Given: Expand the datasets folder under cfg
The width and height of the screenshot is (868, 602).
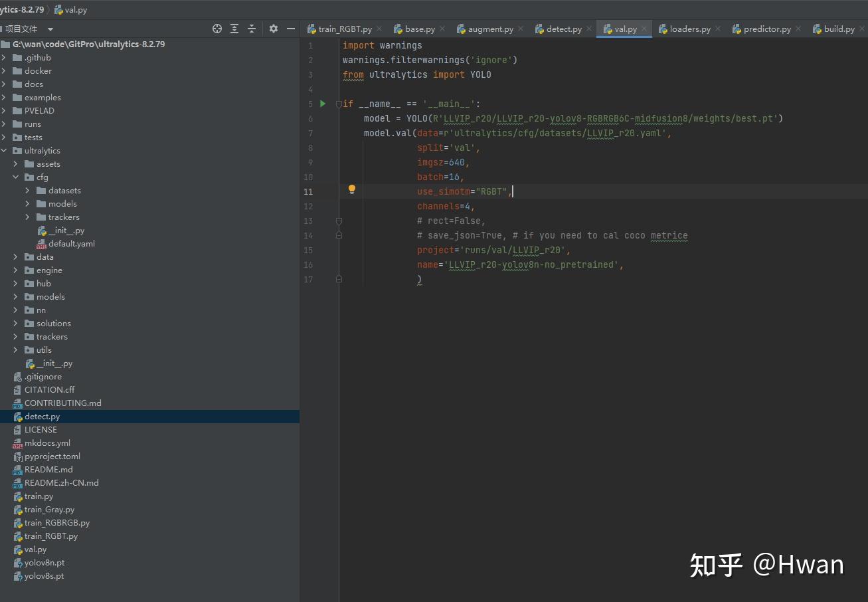Looking at the screenshot, I should point(27,190).
